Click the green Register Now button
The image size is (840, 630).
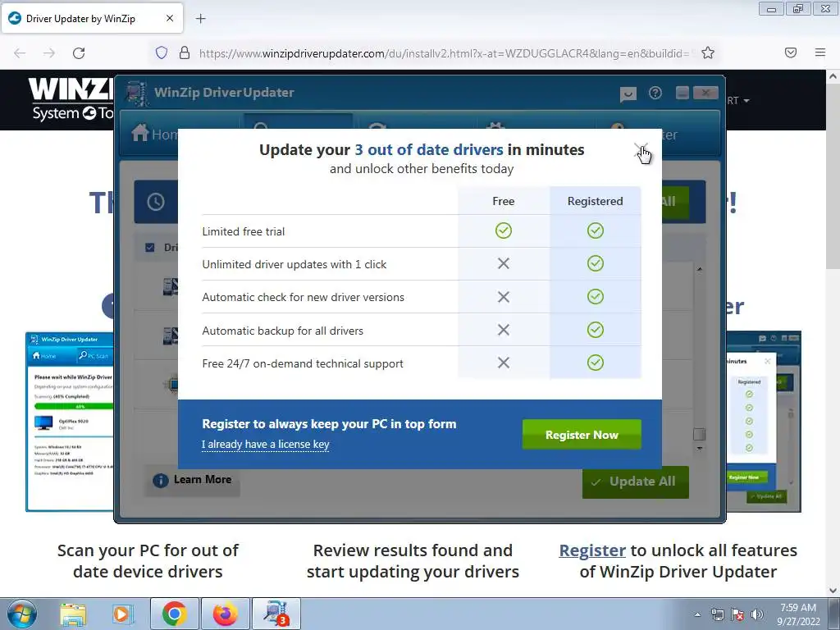point(582,435)
